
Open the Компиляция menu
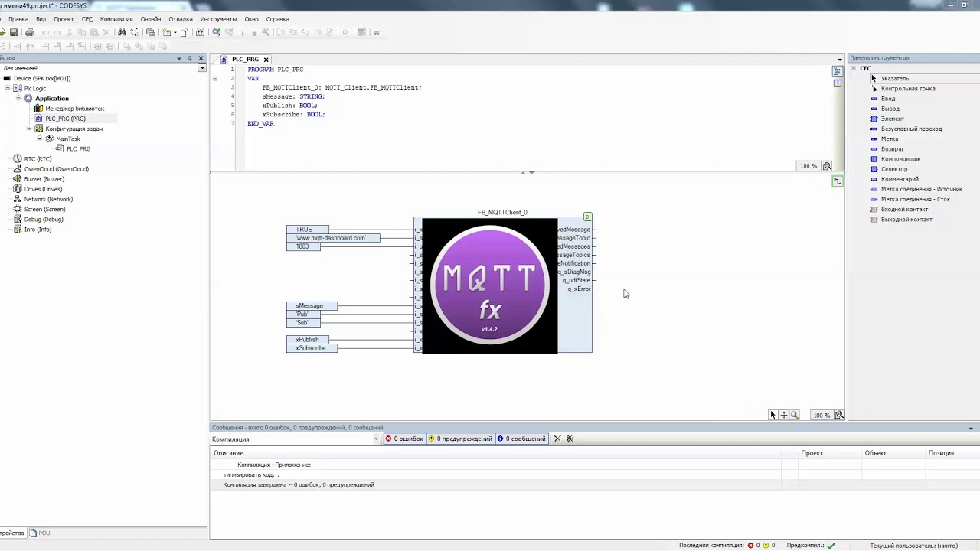[x=116, y=18]
